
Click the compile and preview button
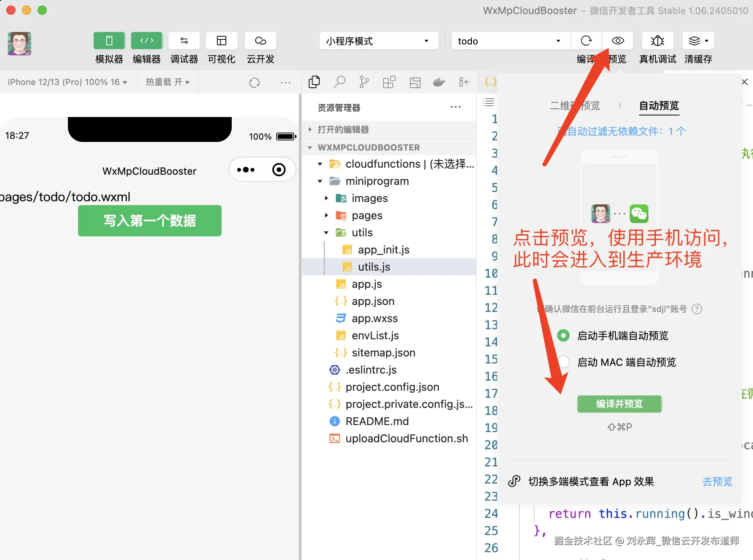click(619, 404)
